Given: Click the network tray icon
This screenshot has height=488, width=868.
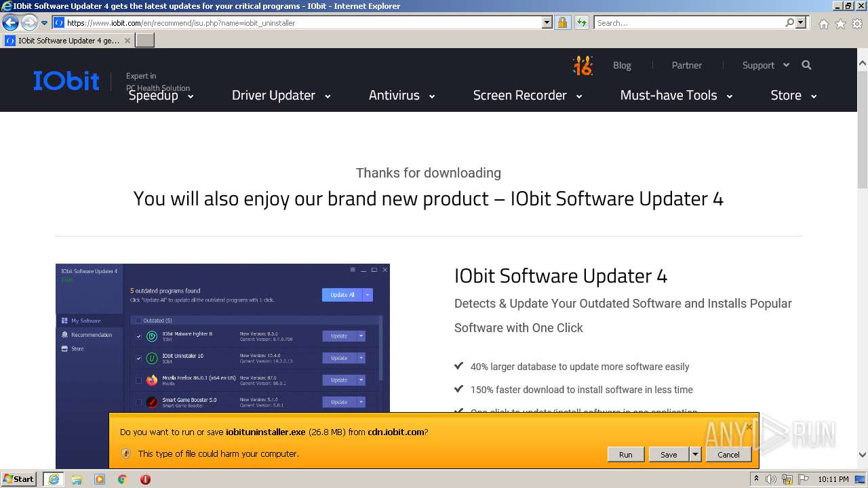Looking at the screenshot, I should coord(787,479).
